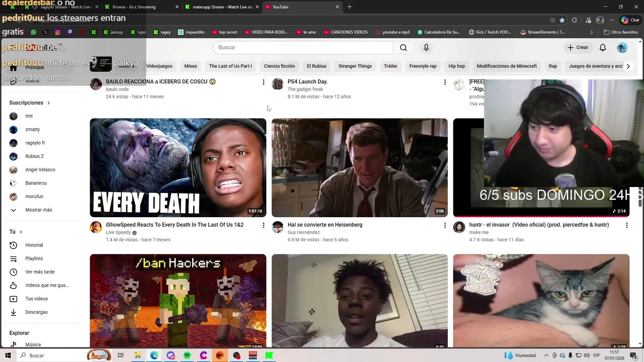Open the X bookmark icon
644x362 pixels.
coord(45,32)
